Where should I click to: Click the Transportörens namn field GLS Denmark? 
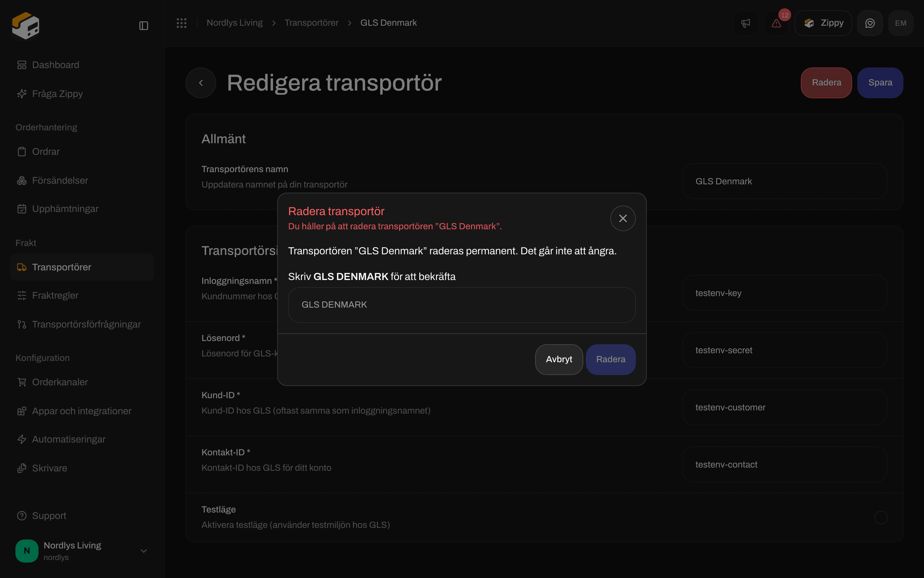point(784,181)
